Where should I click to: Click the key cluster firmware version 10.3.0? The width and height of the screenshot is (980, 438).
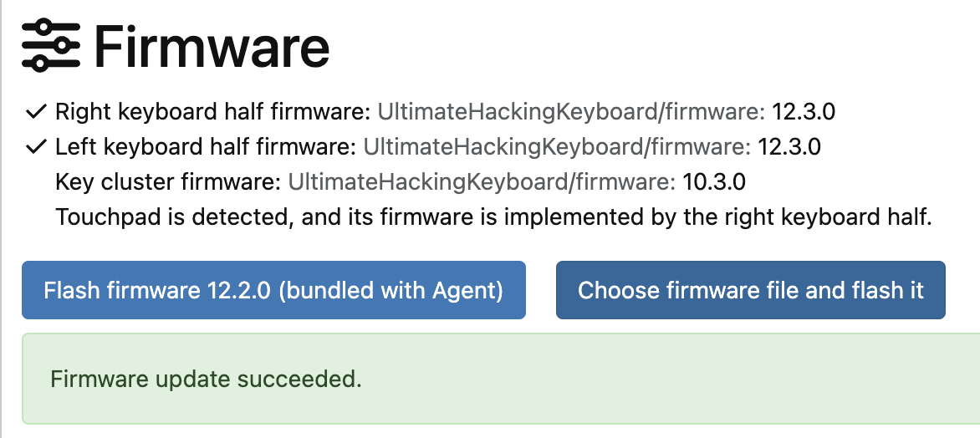[x=714, y=182]
